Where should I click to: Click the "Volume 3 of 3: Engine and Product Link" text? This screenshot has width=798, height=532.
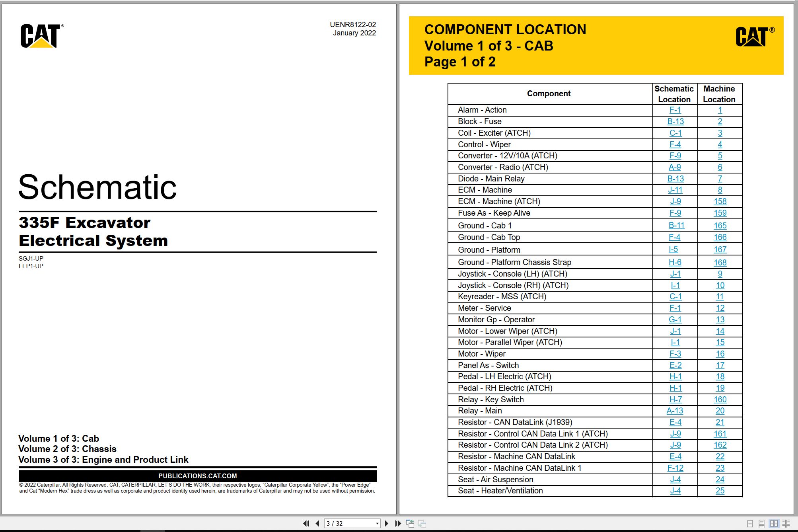click(103, 460)
